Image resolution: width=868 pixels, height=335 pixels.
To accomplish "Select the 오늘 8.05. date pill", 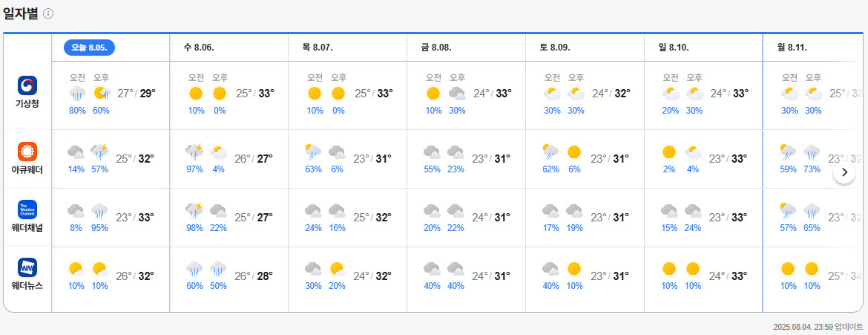I will [89, 48].
